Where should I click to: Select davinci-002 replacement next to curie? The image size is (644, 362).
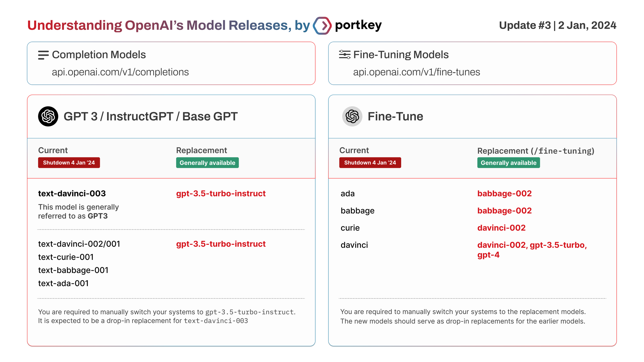[x=502, y=228]
